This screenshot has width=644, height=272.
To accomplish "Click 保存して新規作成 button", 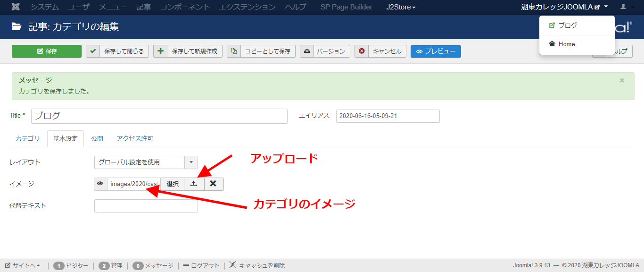I will tap(188, 51).
